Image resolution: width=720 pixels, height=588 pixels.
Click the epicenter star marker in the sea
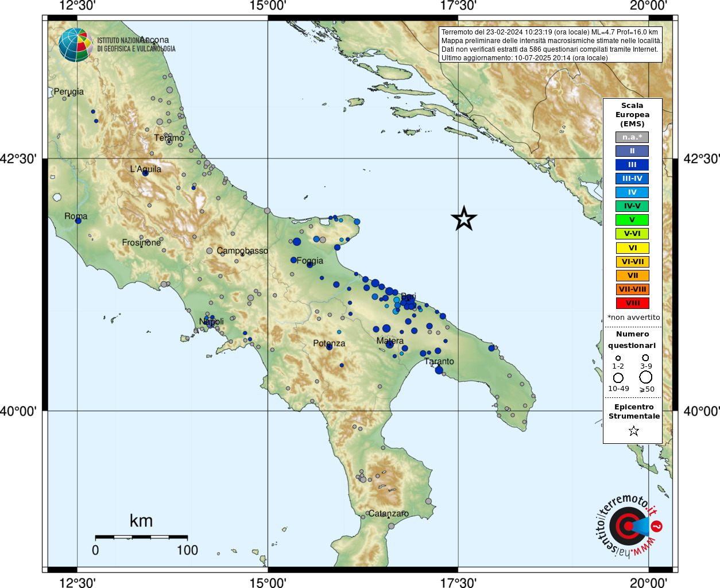[464, 219]
